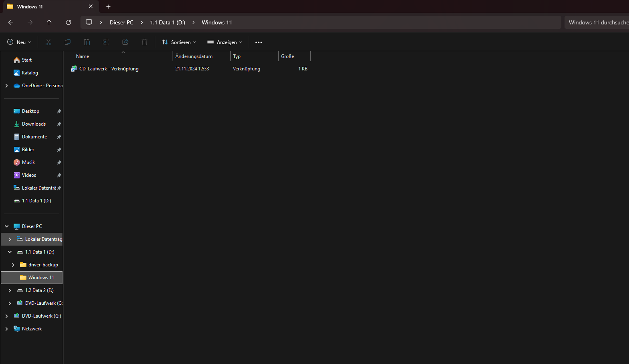This screenshot has height=364, width=629.
Task: Click the date 21.11.2024 12:33 cell
Action: click(x=192, y=69)
